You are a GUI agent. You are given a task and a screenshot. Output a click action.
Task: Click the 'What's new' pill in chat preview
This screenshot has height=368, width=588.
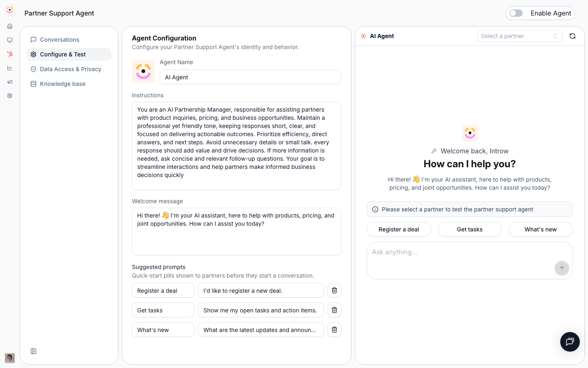541,229
